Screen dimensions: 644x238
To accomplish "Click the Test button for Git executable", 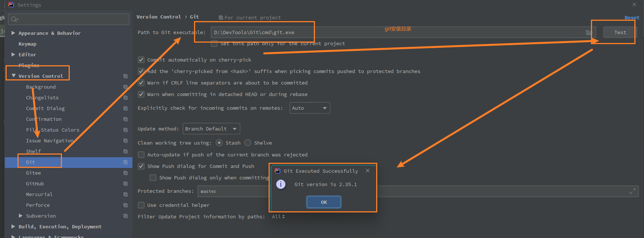I will pos(620,32).
